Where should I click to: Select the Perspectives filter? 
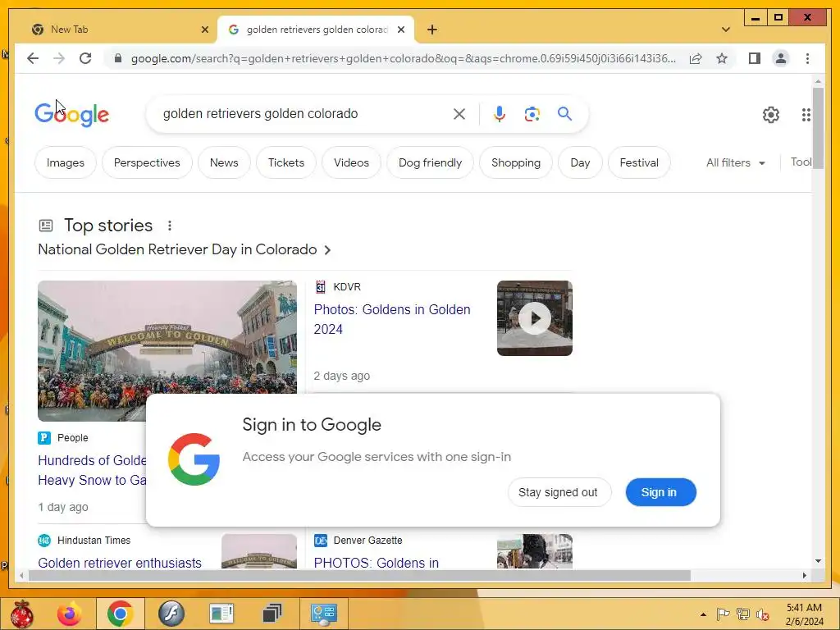[147, 163]
